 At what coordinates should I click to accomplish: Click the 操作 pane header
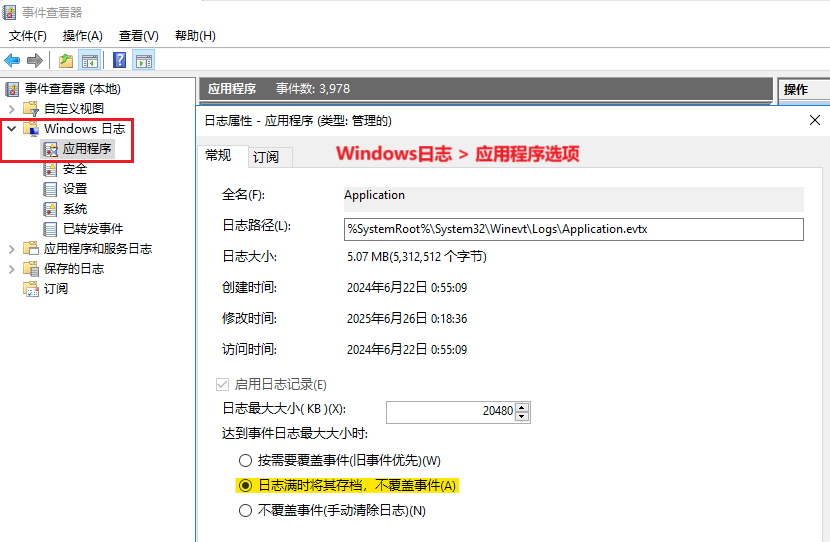pos(804,90)
